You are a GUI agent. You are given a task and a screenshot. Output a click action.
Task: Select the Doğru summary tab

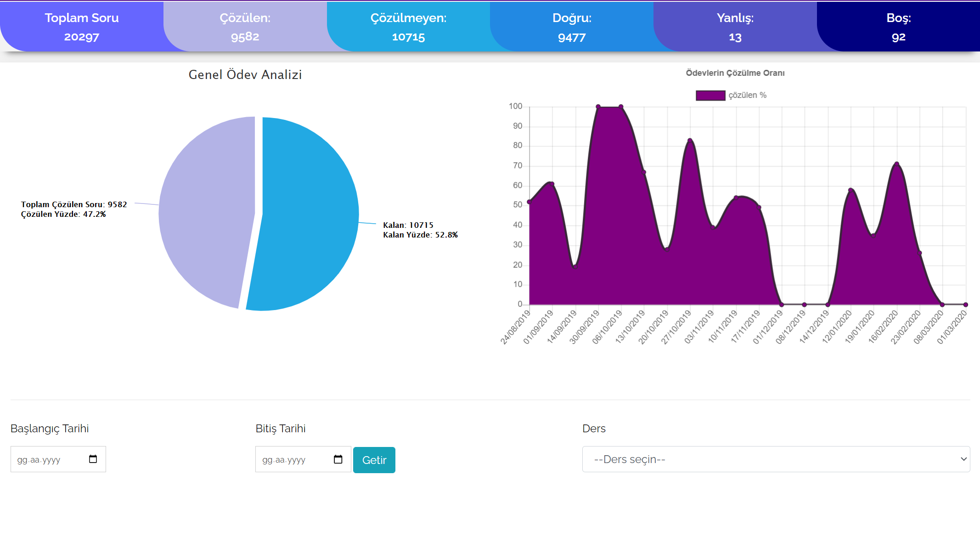pyautogui.click(x=572, y=27)
